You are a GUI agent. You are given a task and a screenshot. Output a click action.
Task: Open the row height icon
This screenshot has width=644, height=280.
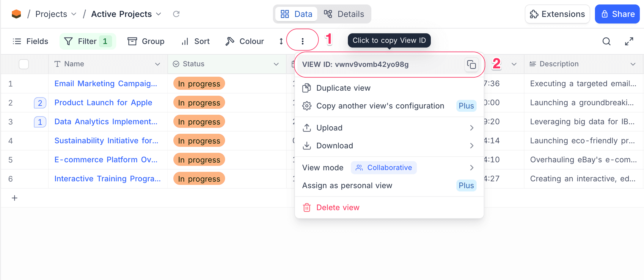[x=281, y=41]
